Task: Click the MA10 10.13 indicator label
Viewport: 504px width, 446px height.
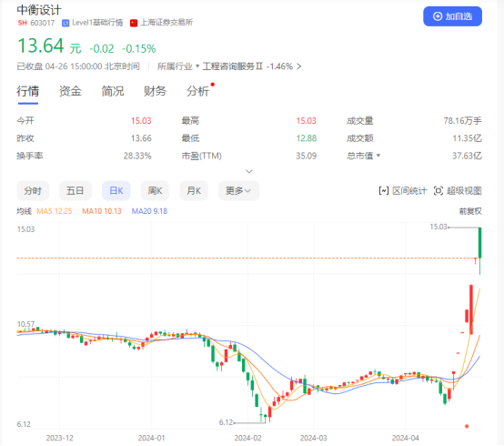Action: point(102,211)
